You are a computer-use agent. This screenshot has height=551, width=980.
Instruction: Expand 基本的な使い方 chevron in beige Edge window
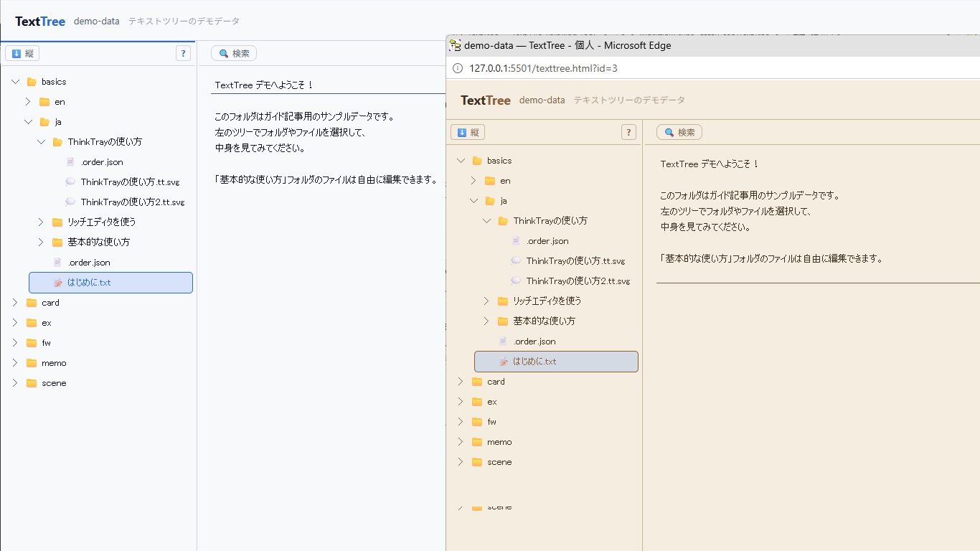click(x=486, y=321)
